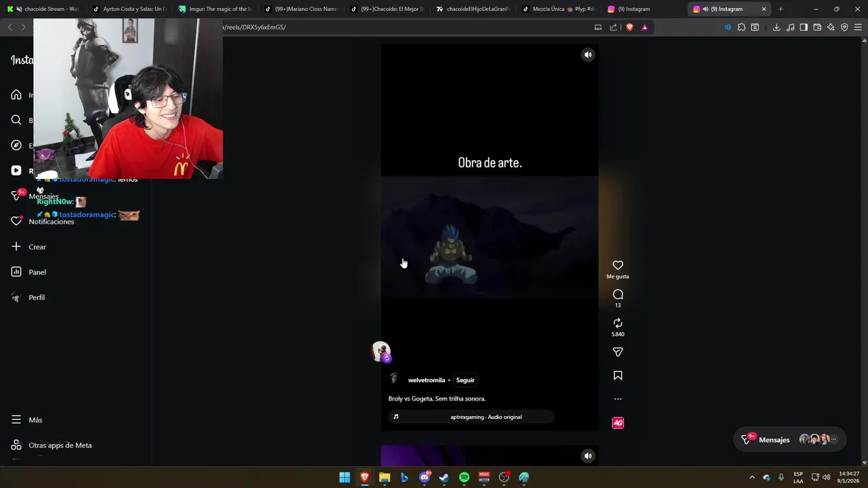
Task: Open browser downloads icon
Action: 776,27
